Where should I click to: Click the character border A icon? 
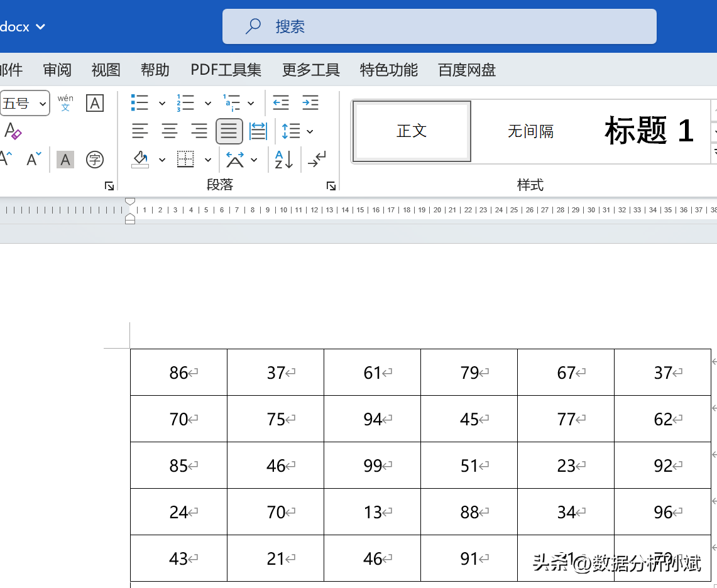(95, 103)
